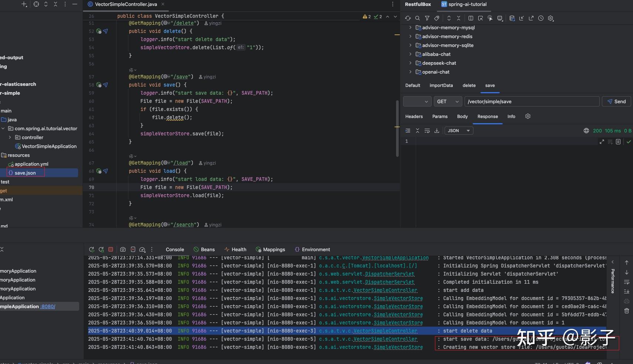Viewport: 633px width, 364px height.
Task: Open the JSON response format dropdown
Action: [x=458, y=131]
